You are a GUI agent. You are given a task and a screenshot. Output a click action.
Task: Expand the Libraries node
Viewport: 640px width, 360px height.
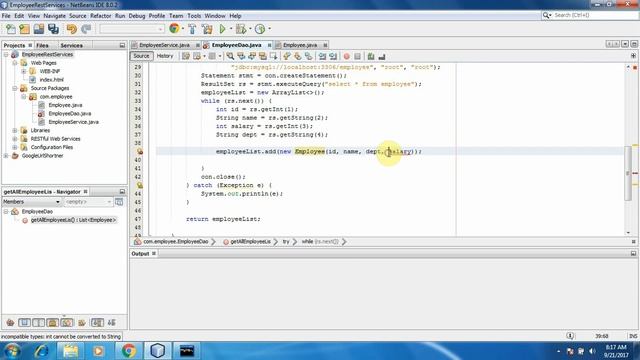click(x=15, y=130)
